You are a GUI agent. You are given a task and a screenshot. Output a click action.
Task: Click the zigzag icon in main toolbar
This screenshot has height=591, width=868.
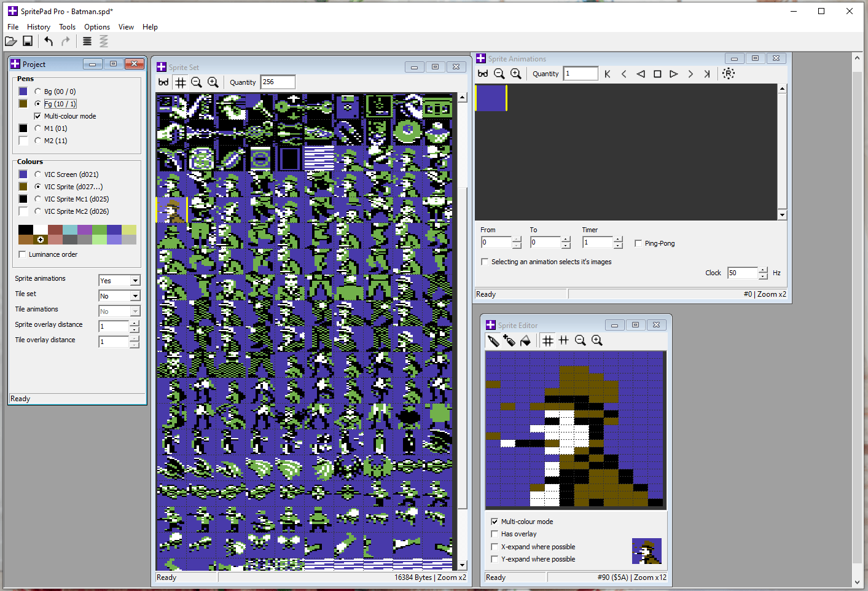[x=104, y=41]
